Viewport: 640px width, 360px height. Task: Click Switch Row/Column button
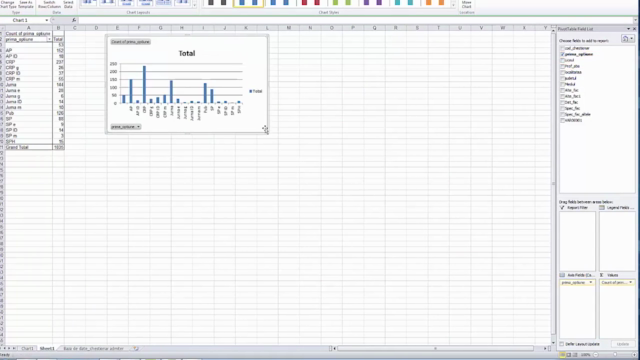tap(49, 4)
